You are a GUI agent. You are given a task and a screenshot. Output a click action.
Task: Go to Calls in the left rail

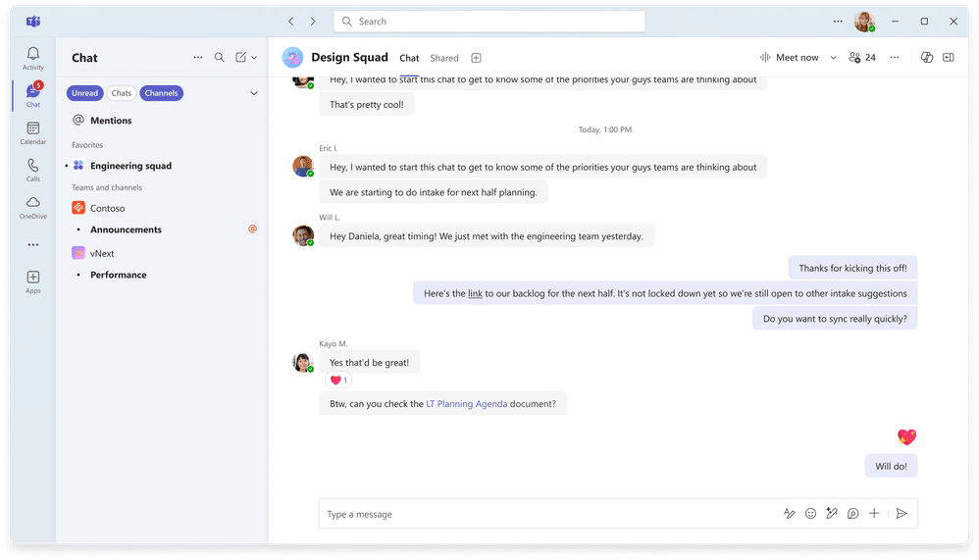coord(33,171)
